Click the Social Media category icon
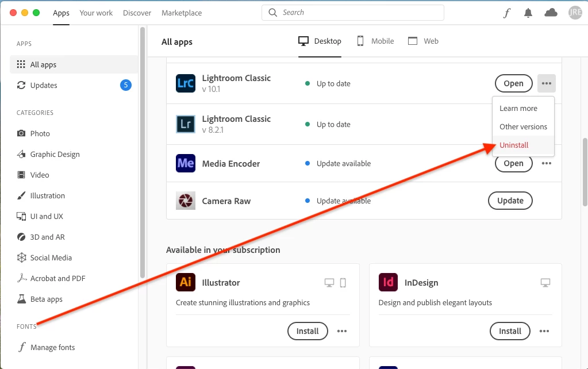Viewport: 588px width, 369px height. tap(21, 257)
